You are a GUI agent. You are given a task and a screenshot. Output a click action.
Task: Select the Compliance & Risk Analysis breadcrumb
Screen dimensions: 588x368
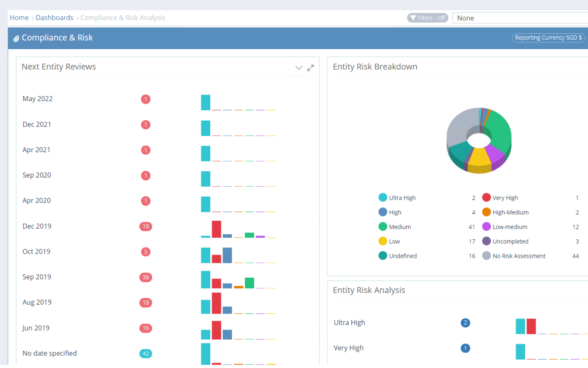tap(122, 18)
